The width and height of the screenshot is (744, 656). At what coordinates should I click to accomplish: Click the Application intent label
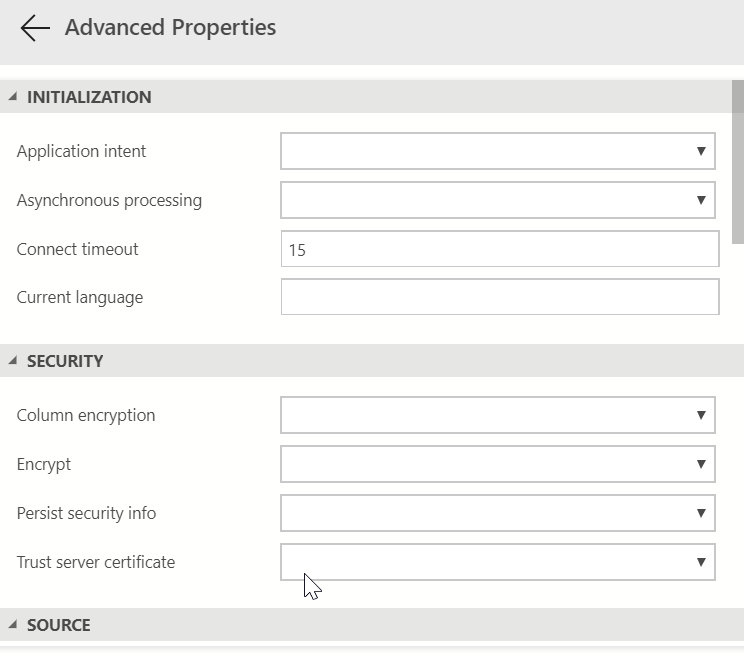click(x=81, y=151)
